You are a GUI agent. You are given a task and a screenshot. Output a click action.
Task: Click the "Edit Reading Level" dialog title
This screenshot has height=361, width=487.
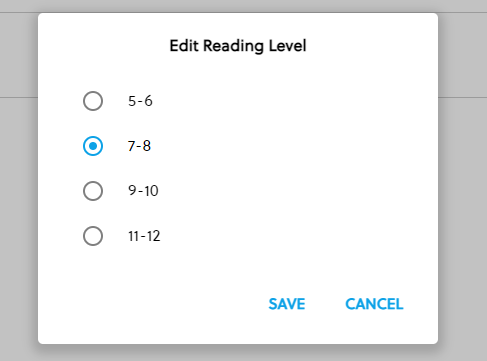238,46
